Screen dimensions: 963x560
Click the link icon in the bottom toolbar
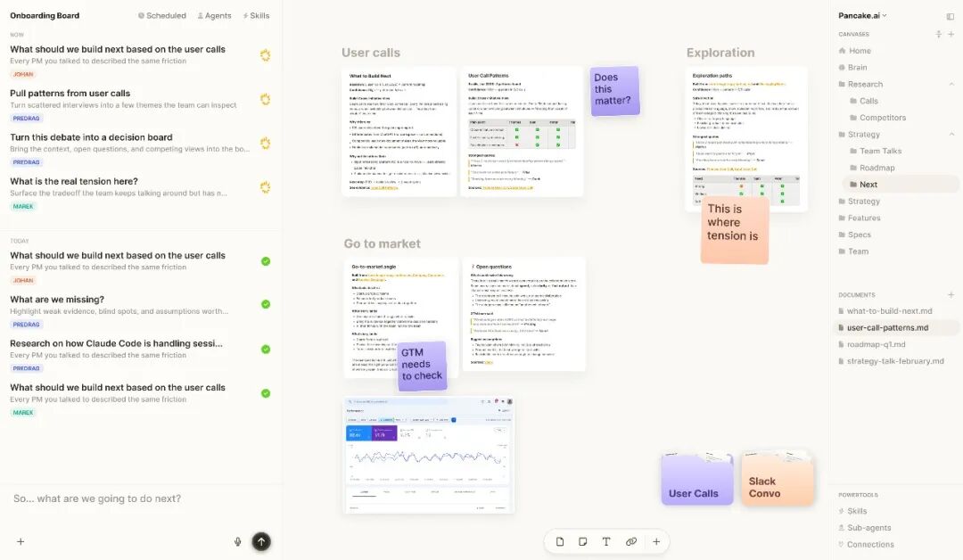630,541
